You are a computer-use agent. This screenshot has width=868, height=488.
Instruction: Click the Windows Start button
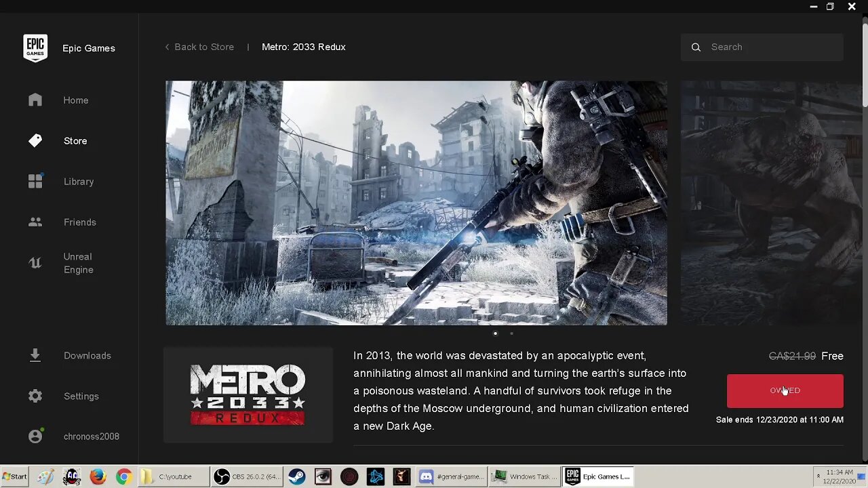tap(14, 476)
